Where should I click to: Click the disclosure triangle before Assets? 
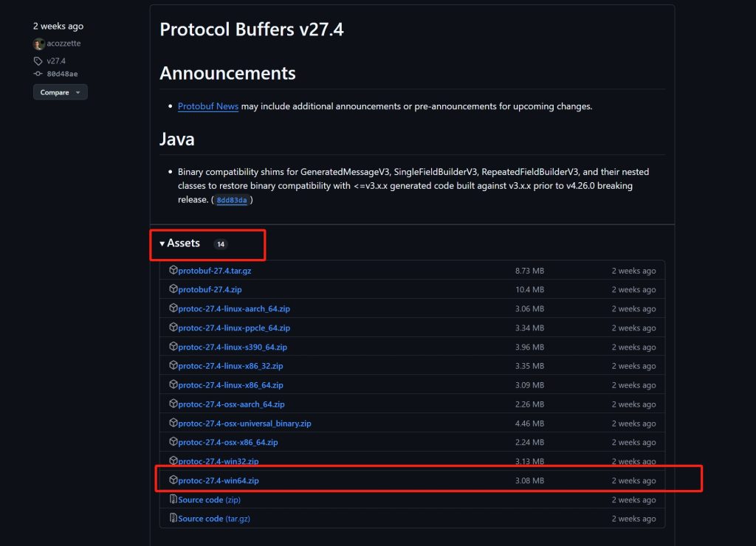tap(162, 243)
